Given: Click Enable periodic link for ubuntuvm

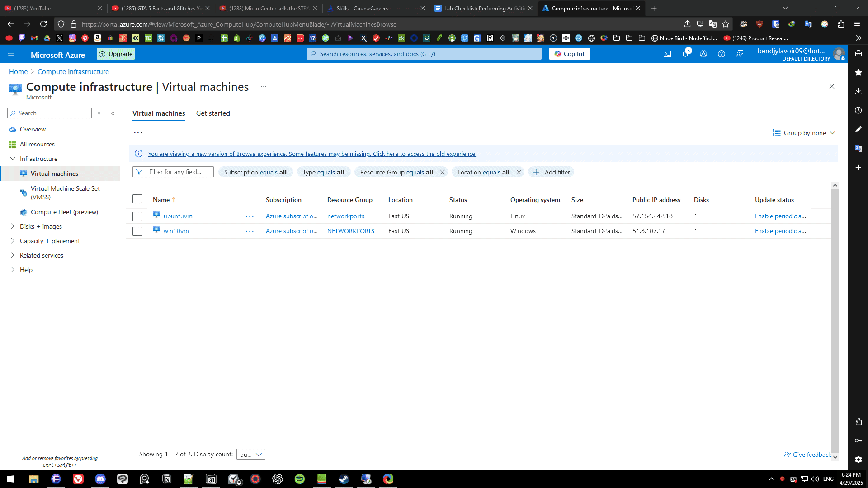Looking at the screenshot, I should (x=780, y=216).
